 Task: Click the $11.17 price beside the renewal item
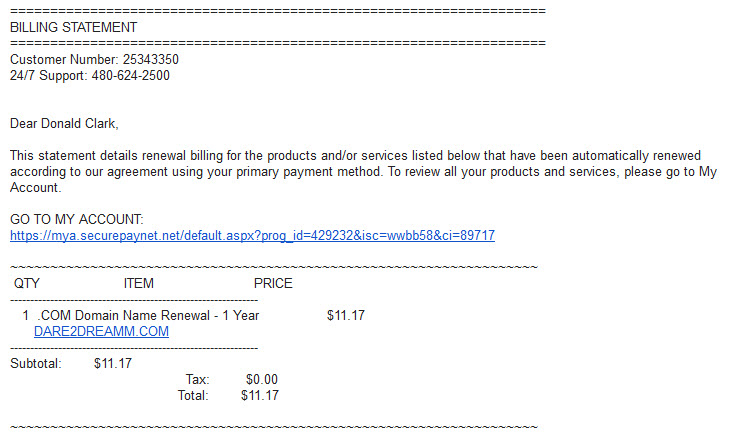point(346,316)
